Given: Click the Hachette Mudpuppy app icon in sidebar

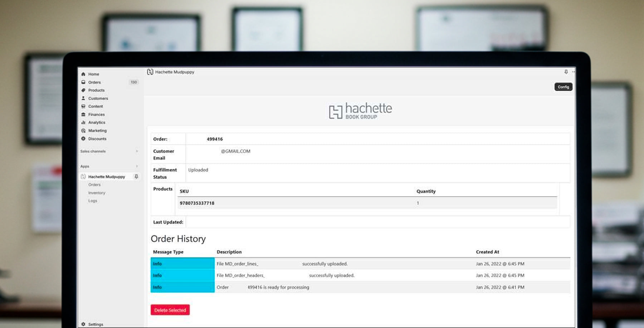Looking at the screenshot, I should tap(83, 177).
